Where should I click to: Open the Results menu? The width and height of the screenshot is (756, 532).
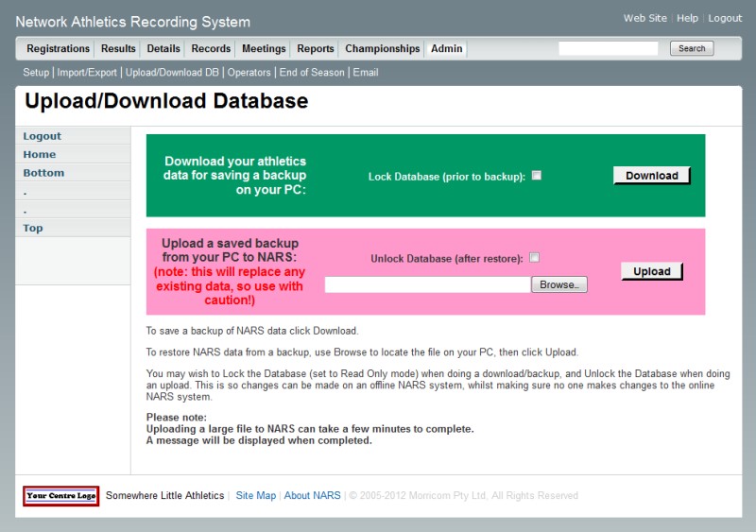pyautogui.click(x=118, y=49)
